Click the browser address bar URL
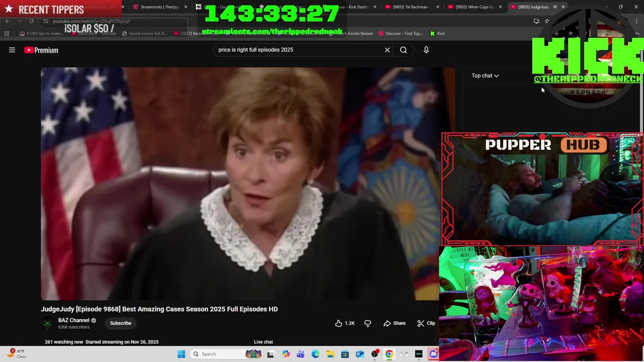The image size is (644, 362). [91, 21]
